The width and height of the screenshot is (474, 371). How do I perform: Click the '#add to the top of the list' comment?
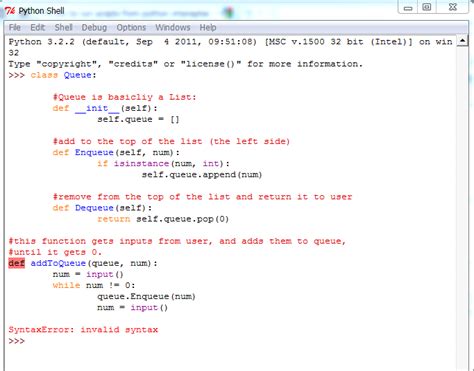coord(171,141)
